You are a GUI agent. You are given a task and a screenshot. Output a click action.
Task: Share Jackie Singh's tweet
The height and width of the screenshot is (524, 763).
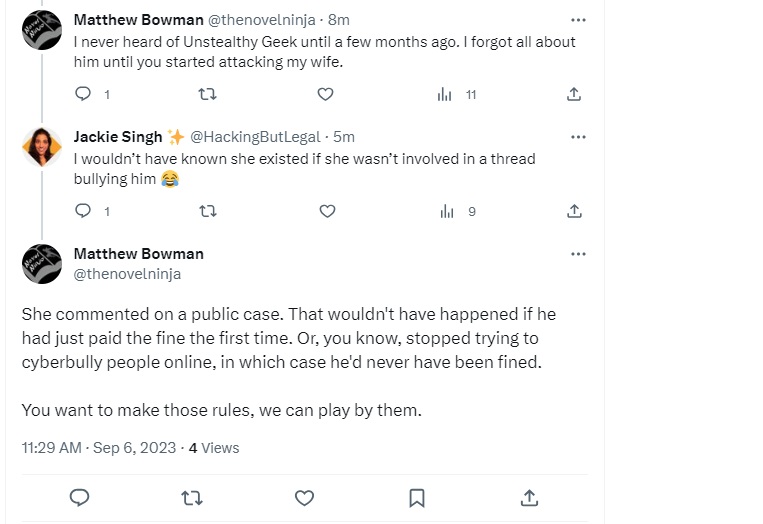[574, 211]
